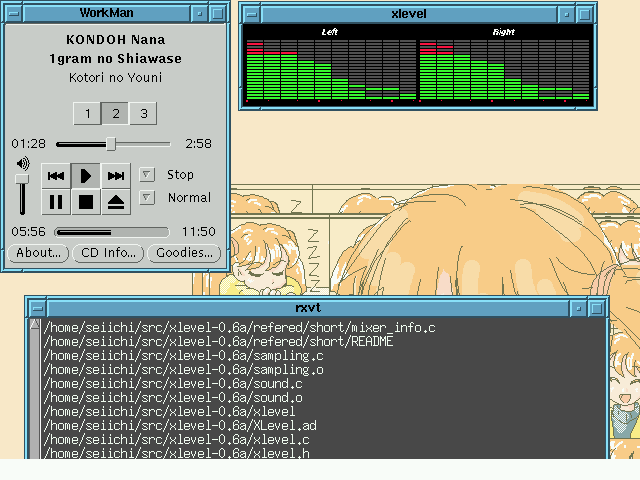Viewport: 640px width, 480px height.
Task: Open WorkMan window menu button
Action: point(13,13)
